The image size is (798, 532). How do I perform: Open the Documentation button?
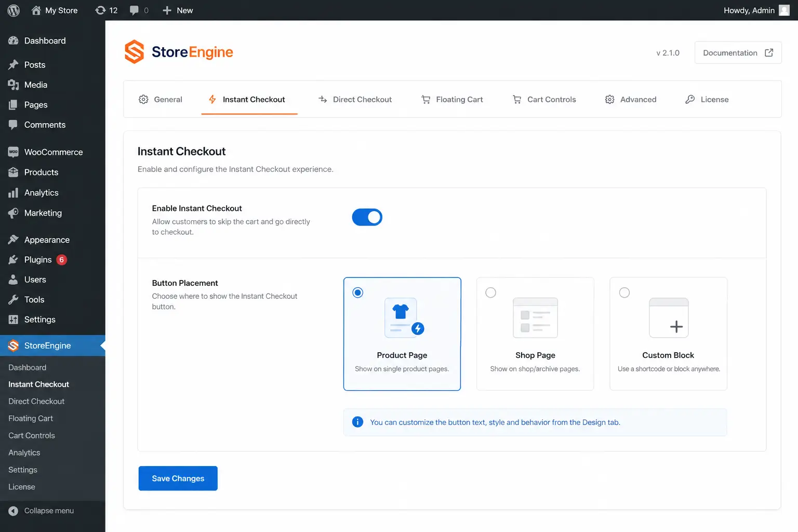point(738,52)
